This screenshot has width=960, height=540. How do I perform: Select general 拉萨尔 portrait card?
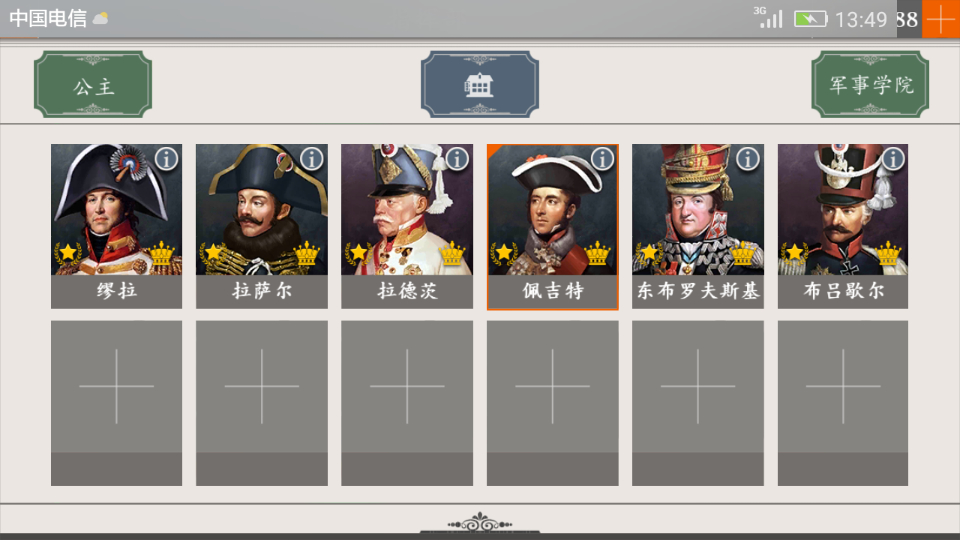(x=261, y=227)
